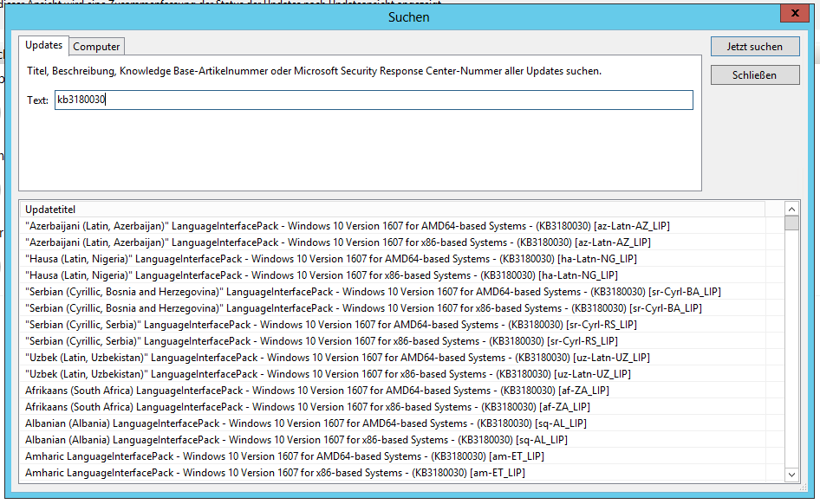Select the Updates tab

[43, 45]
